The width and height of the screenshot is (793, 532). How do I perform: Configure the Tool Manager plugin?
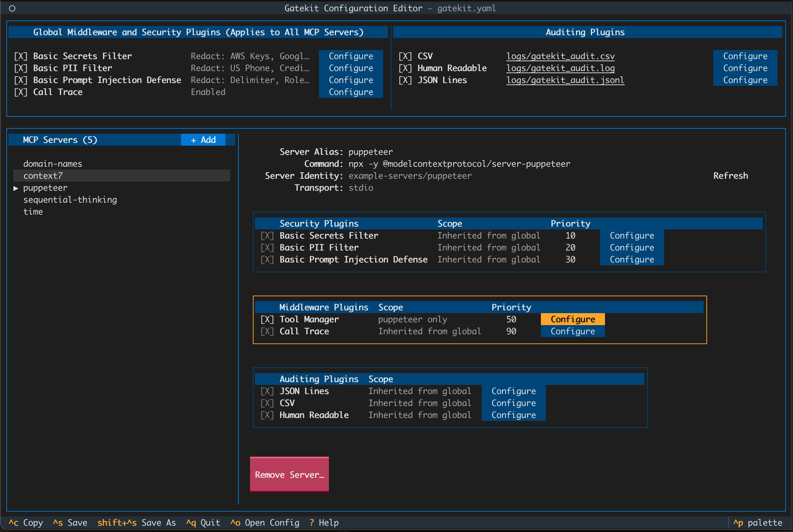[x=573, y=319]
